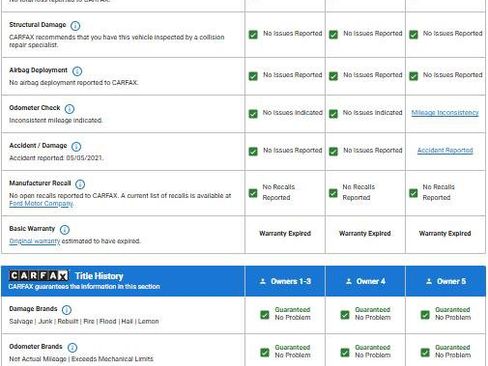
Task: Show info for Odometer Check
Action: (70, 109)
